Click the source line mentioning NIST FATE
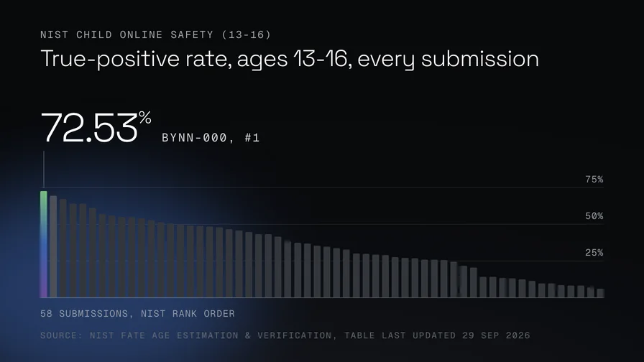The width and height of the screenshot is (644, 362). pos(285,335)
